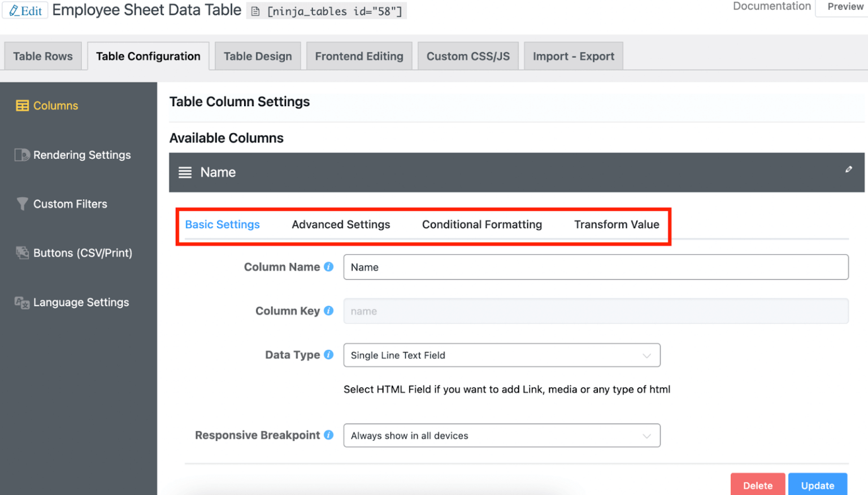Open Custom Filters settings
The image size is (868, 495).
pos(70,204)
